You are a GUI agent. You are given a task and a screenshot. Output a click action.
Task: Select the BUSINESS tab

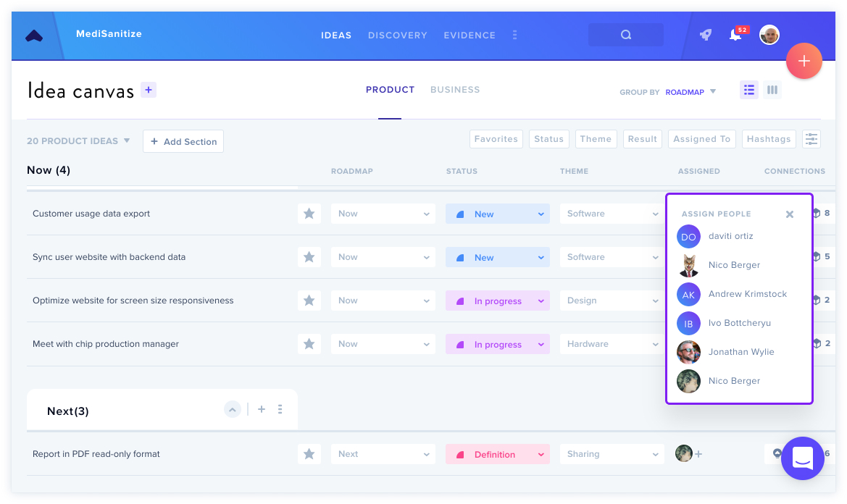(x=455, y=90)
